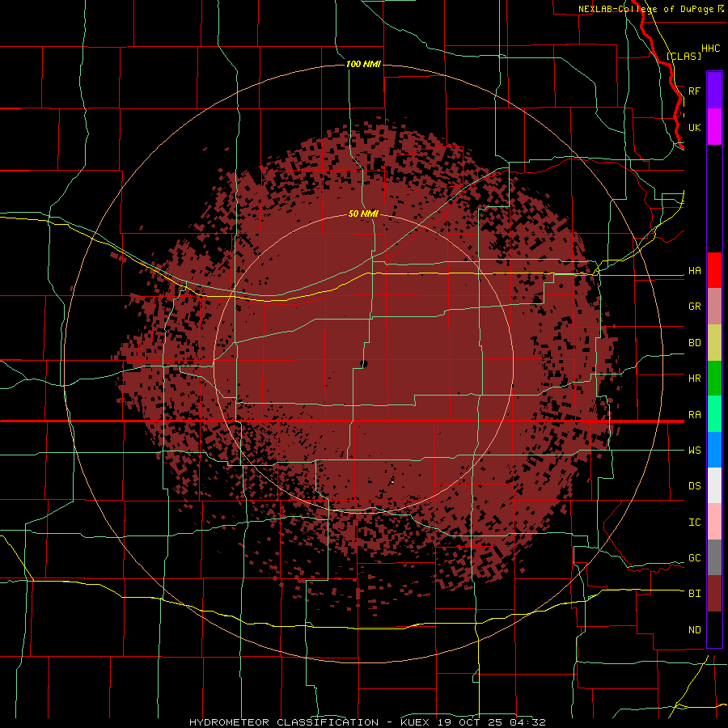The width and height of the screenshot is (728, 728).
Task: Click the "IC" legend label
Action: tap(694, 523)
